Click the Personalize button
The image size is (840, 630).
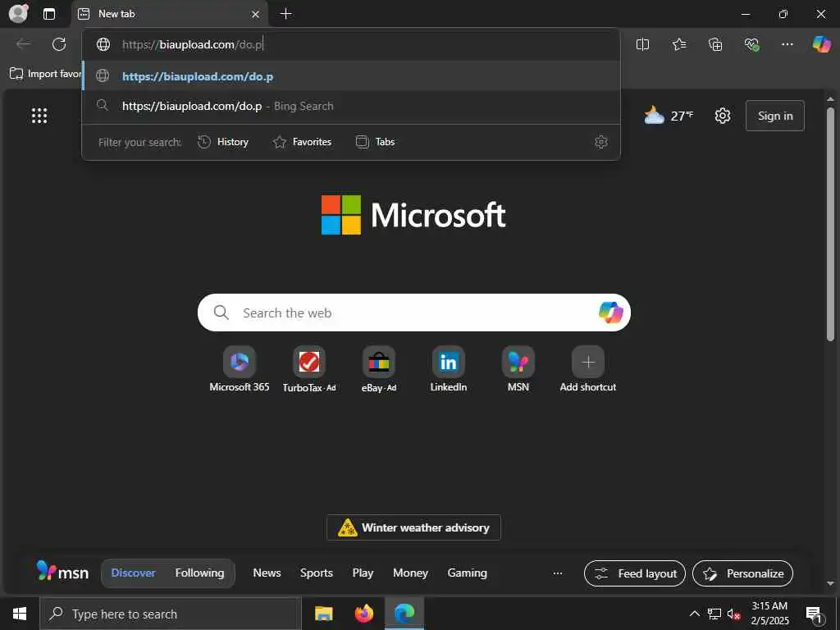point(742,573)
